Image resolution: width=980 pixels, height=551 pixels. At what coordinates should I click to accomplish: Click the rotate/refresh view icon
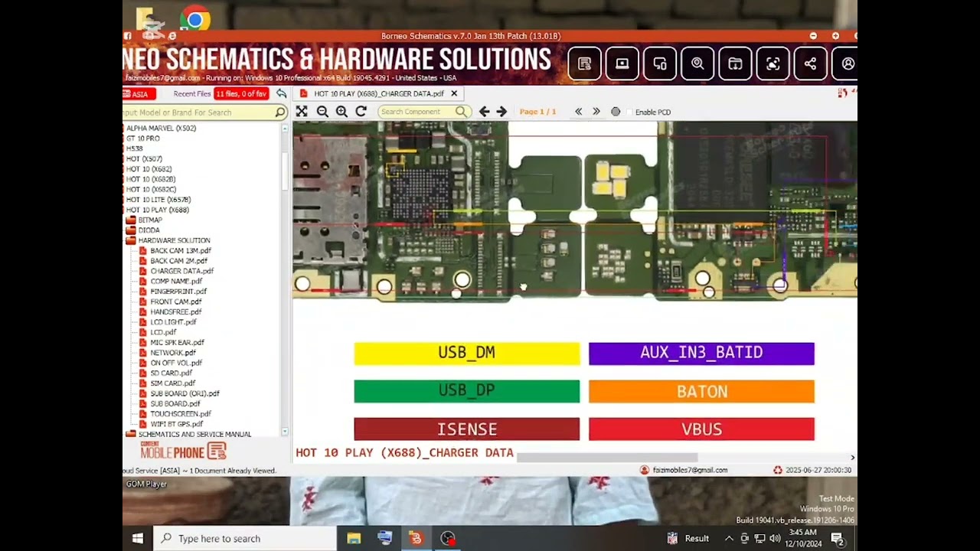tap(361, 112)
